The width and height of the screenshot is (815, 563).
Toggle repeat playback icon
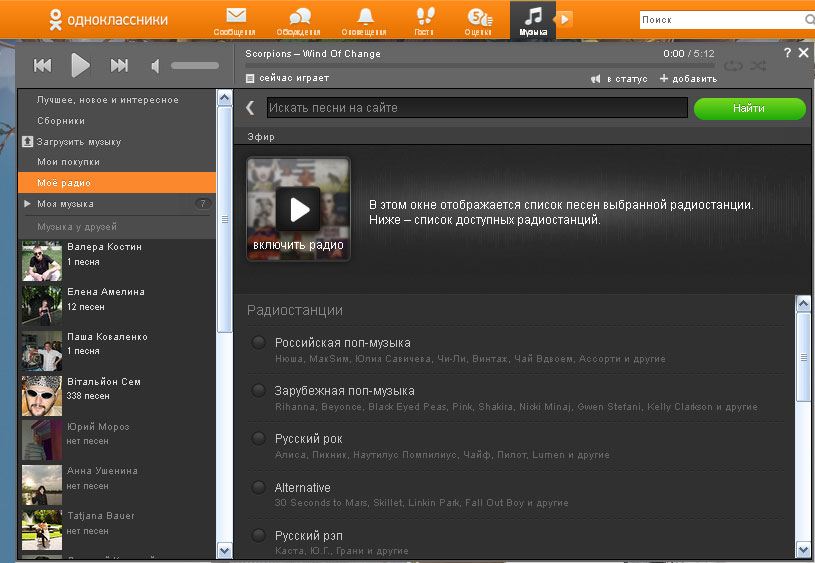[x=734, y=66]
